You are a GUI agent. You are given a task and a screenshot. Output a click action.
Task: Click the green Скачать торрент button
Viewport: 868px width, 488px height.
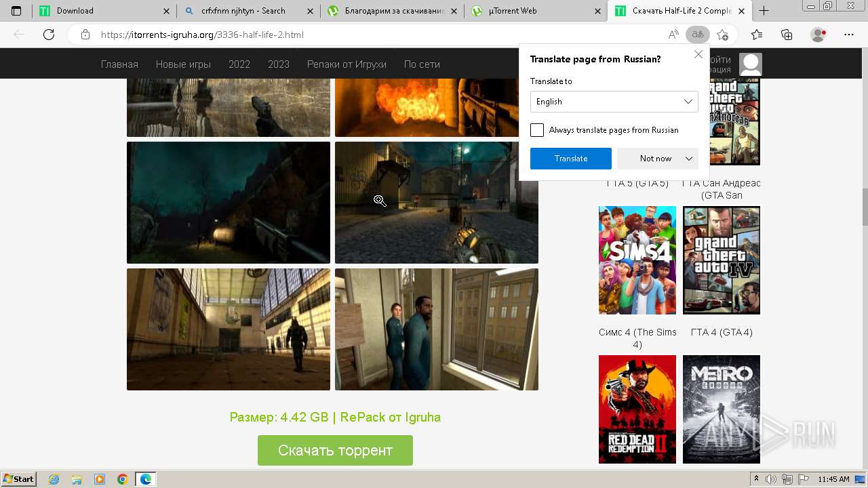(335, 451)
